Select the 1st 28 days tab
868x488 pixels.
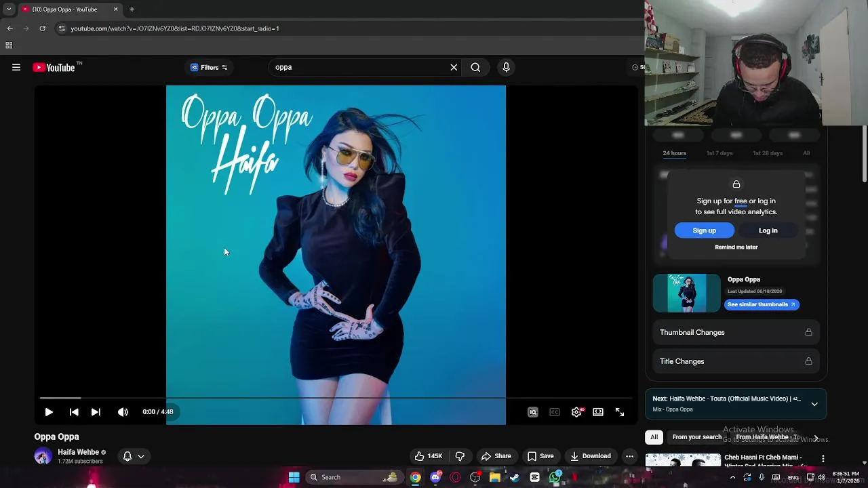(x=768, y=153)
